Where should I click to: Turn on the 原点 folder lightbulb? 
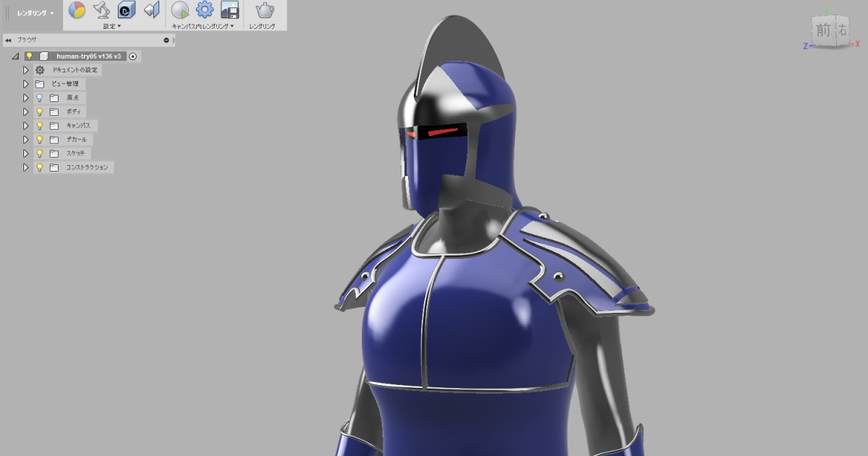coord(41,97)
